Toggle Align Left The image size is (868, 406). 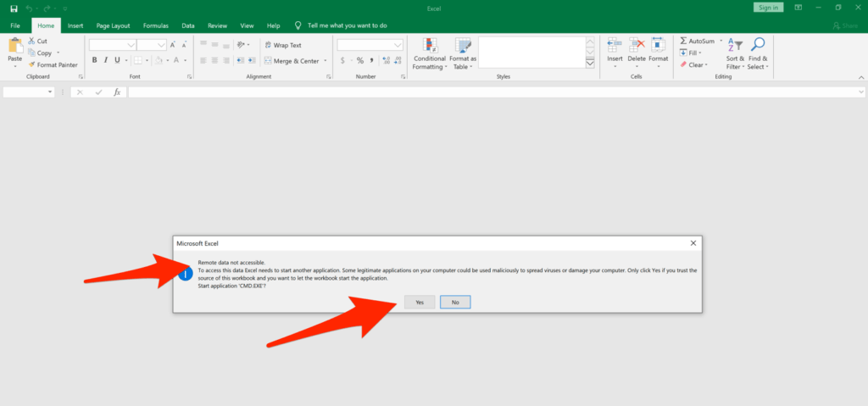coord(203,60)
